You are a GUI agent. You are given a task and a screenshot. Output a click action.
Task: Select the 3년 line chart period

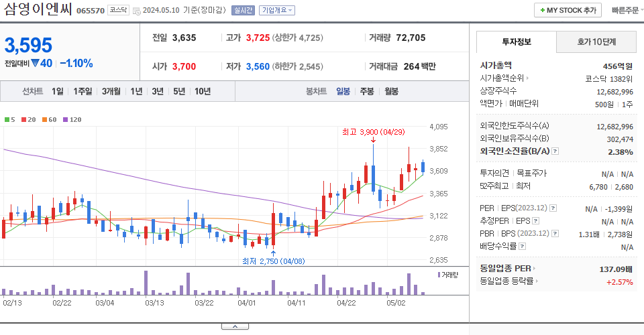158,91
